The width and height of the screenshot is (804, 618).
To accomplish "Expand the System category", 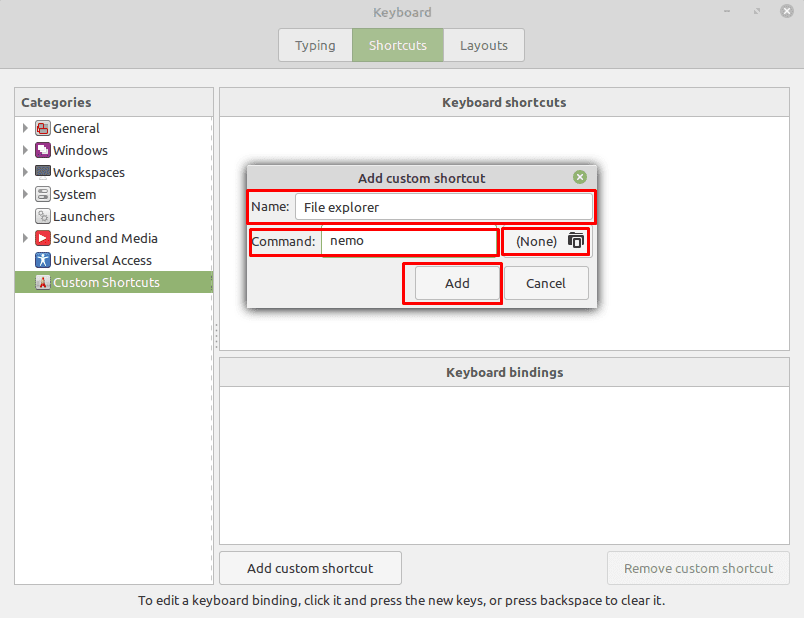I will [25, 194].
